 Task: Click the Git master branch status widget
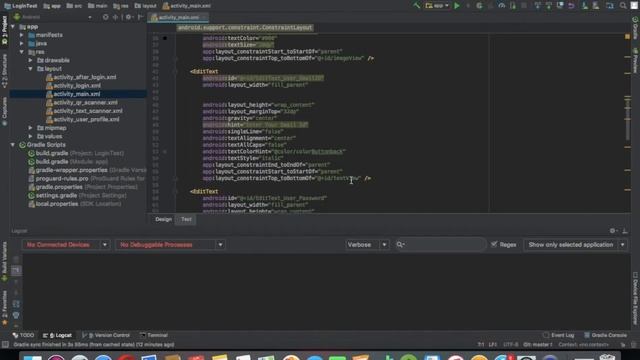point(538,345)
